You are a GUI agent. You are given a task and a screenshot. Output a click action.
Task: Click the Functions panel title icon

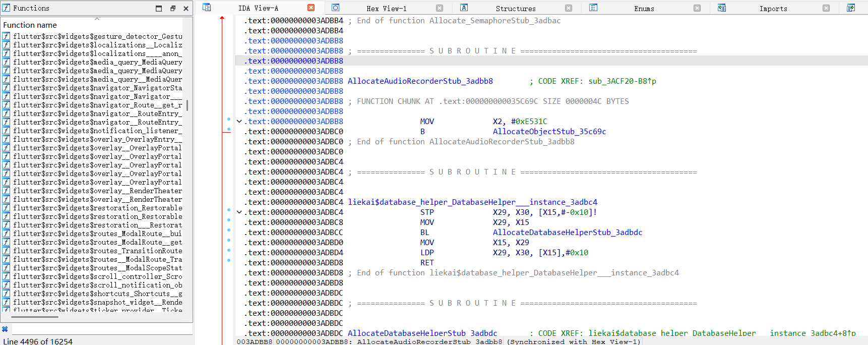[6, 8]
